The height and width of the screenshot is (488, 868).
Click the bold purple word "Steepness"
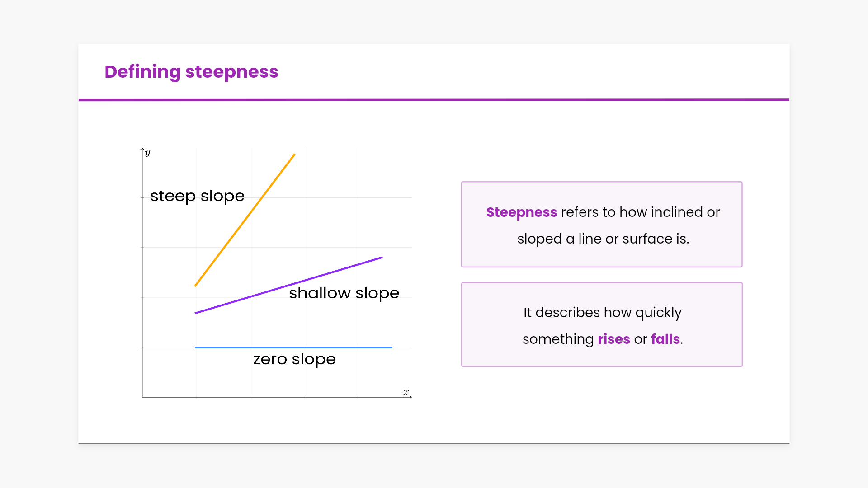521,212
